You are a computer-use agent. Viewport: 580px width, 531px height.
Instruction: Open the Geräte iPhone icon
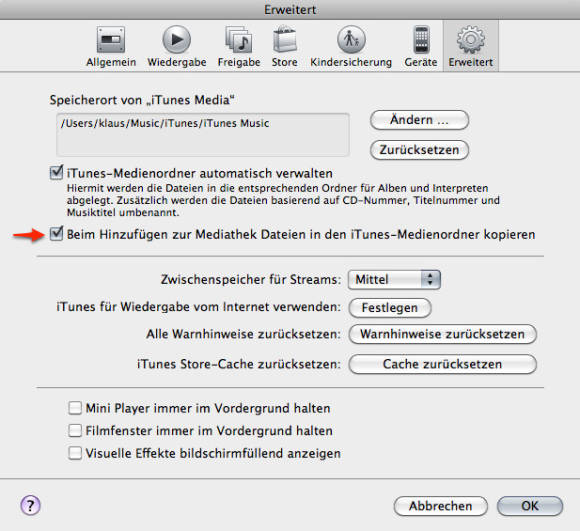click(x=421, y=39)
